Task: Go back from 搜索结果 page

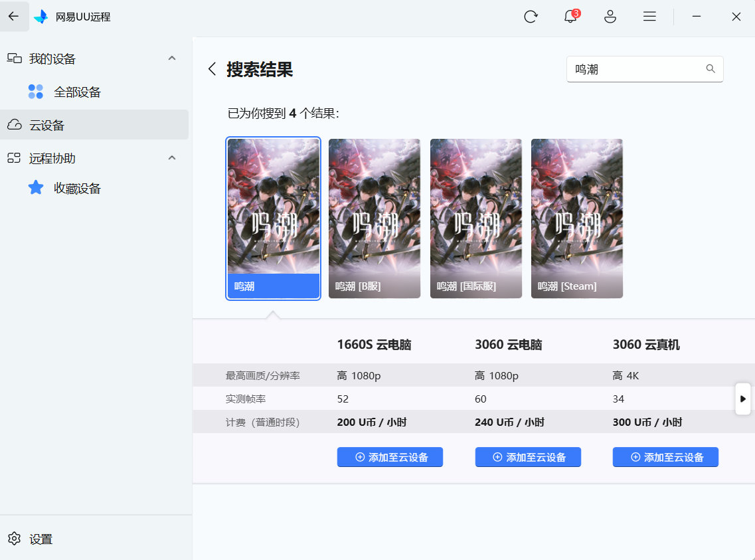Action: coord(212,69)
